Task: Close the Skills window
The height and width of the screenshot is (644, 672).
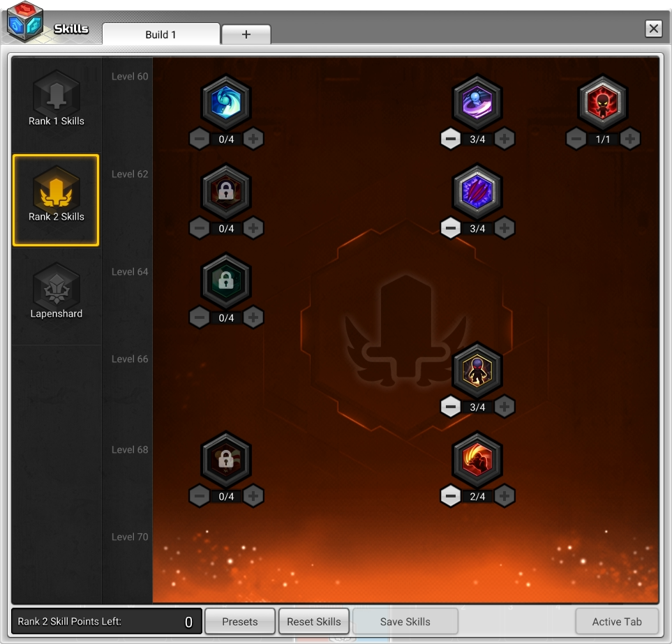Action: coord(654,29)
